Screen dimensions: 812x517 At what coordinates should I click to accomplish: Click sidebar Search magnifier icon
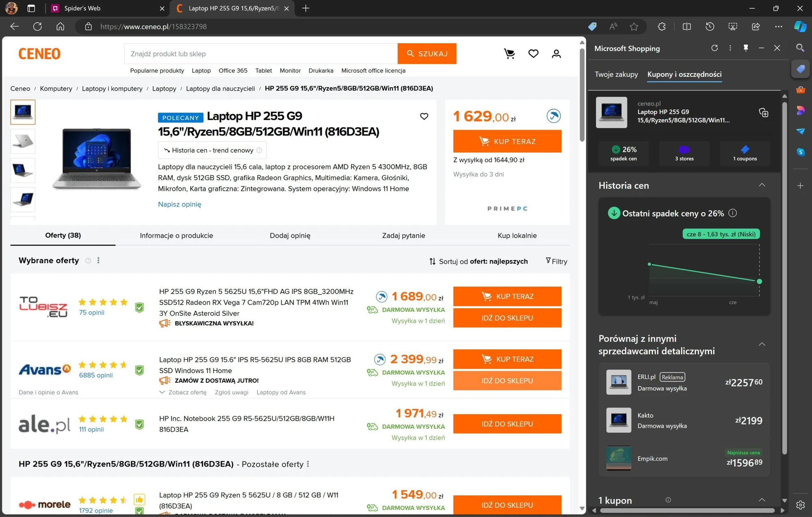[800, 48]
